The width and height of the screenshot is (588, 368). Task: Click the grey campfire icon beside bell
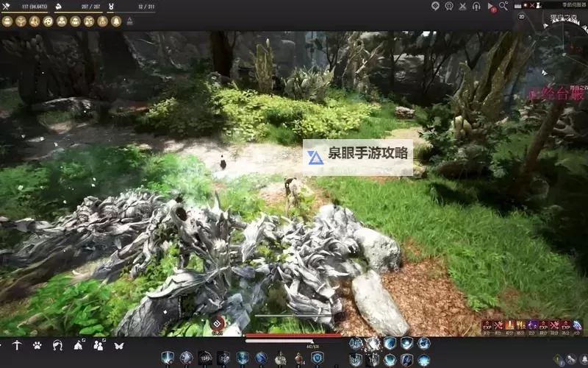(130, 21)
